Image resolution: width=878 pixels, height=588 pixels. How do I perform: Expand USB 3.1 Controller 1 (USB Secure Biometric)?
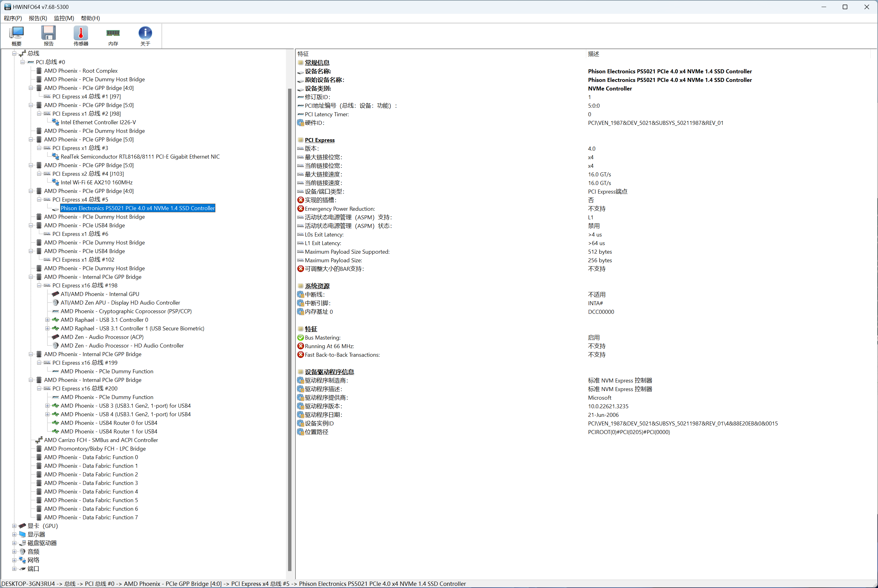47,329
